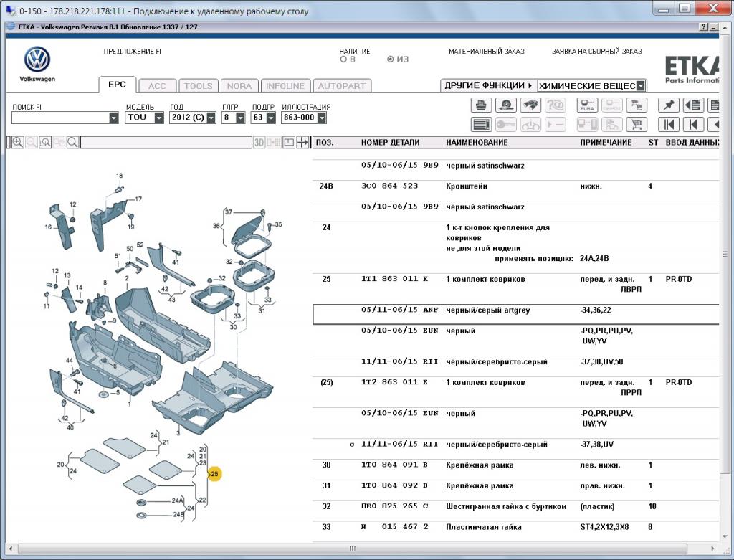Click callout number 36 in the illustration
The height and width of the screenshot is (560, 734).
coord(216,226)
